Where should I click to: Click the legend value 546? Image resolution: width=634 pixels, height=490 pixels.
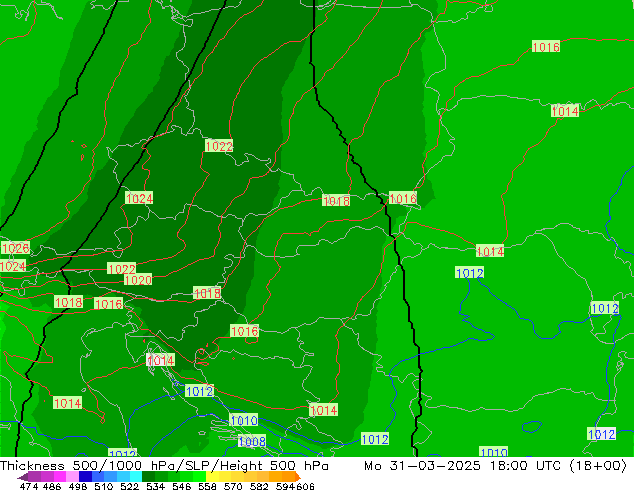pyautogui.click(x=181, y=486)
